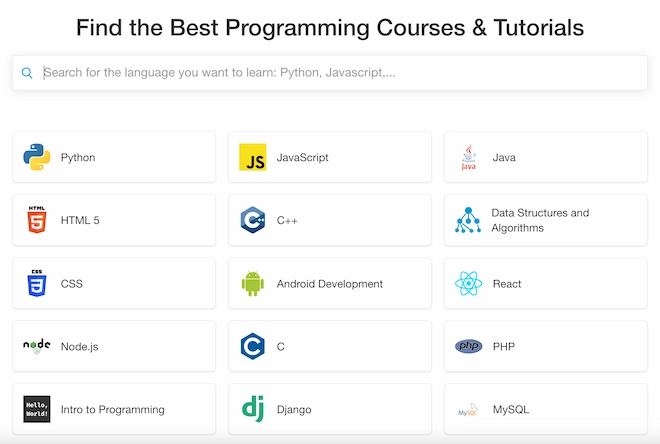This screenshot has width=660, height=444.
Task: Click the search magnifier icon
Action: [27, 73]
